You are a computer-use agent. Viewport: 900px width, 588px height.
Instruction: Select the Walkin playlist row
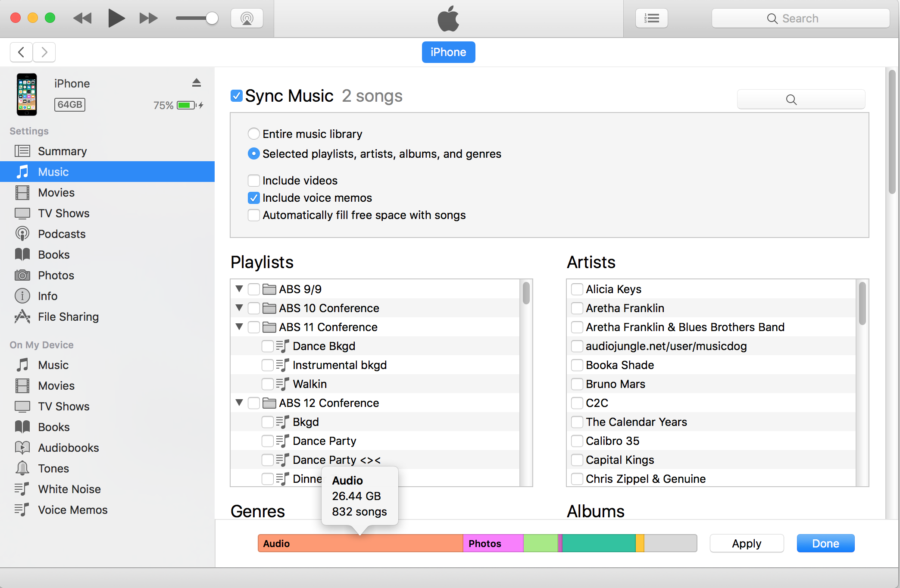[375, 384]
